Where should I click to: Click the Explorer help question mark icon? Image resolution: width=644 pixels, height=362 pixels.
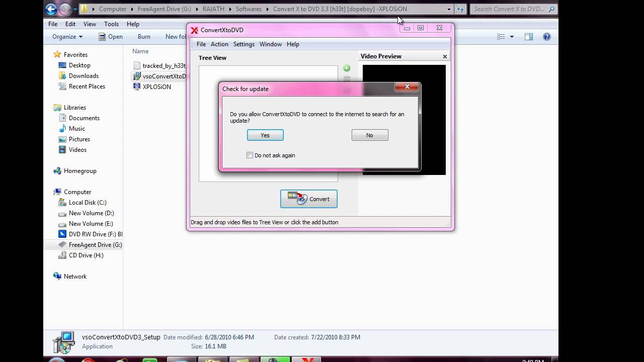click(547, 37)
